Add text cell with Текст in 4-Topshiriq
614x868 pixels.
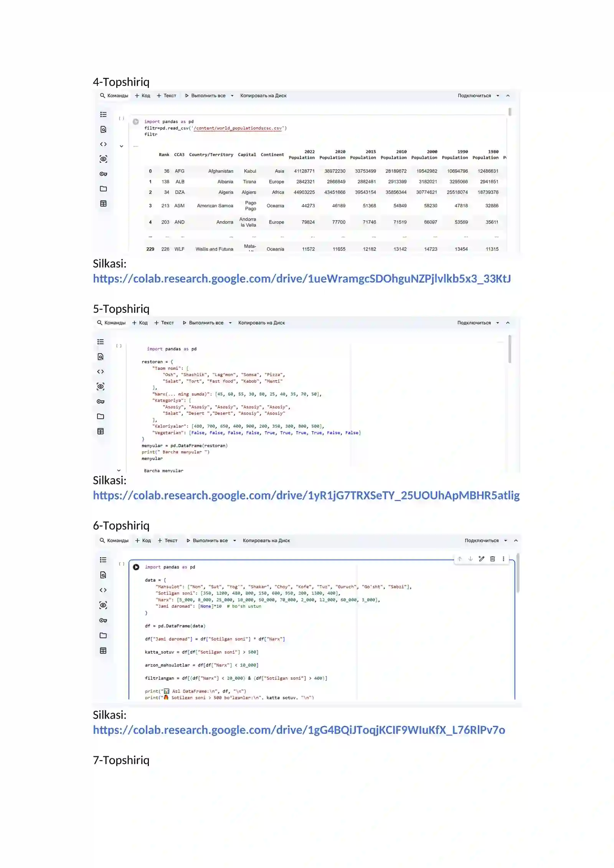[x=167, y=96]
